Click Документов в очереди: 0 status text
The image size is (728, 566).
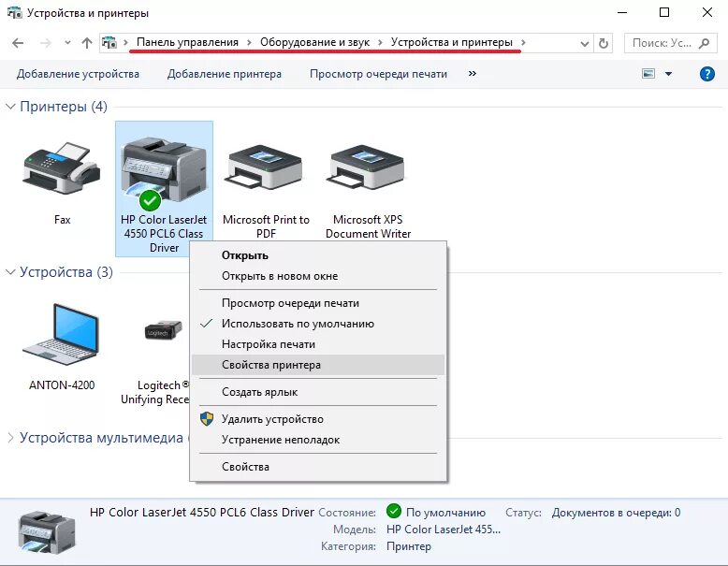[616, 513]
